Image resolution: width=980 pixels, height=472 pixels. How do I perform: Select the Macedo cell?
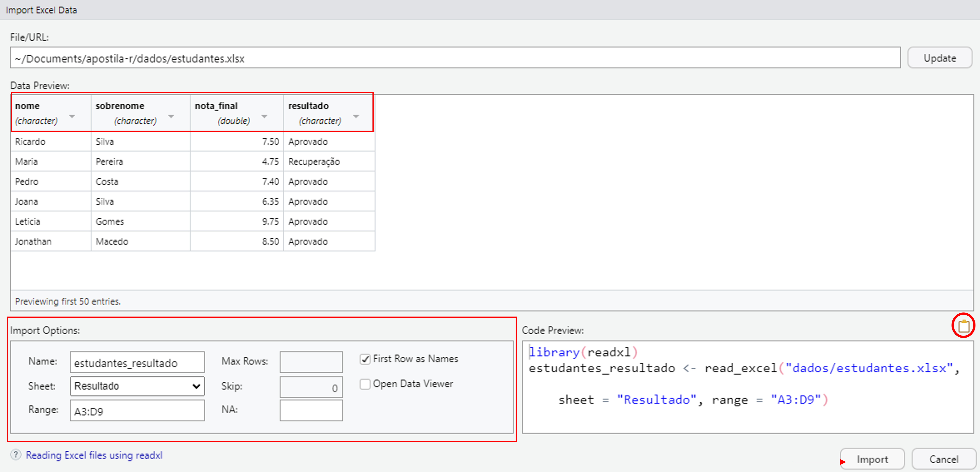[x=140, y=242]
